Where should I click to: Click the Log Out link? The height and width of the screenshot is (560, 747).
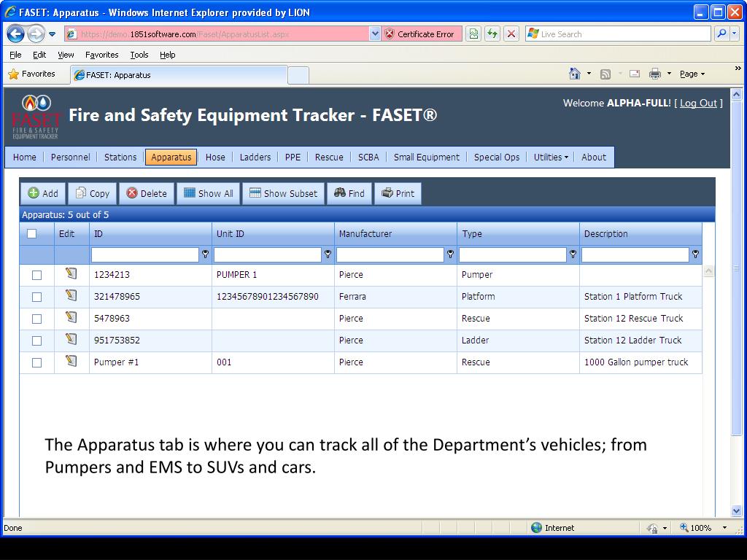point(698,103)
